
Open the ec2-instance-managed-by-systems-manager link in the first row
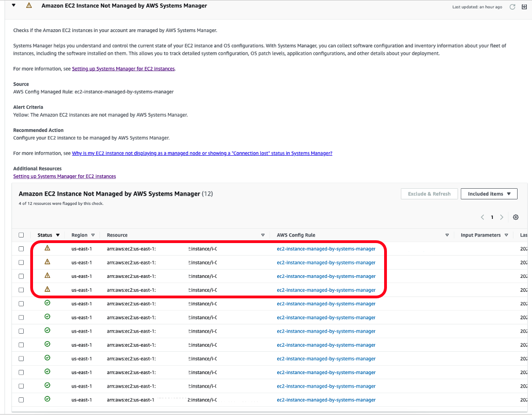coord(326,249)
